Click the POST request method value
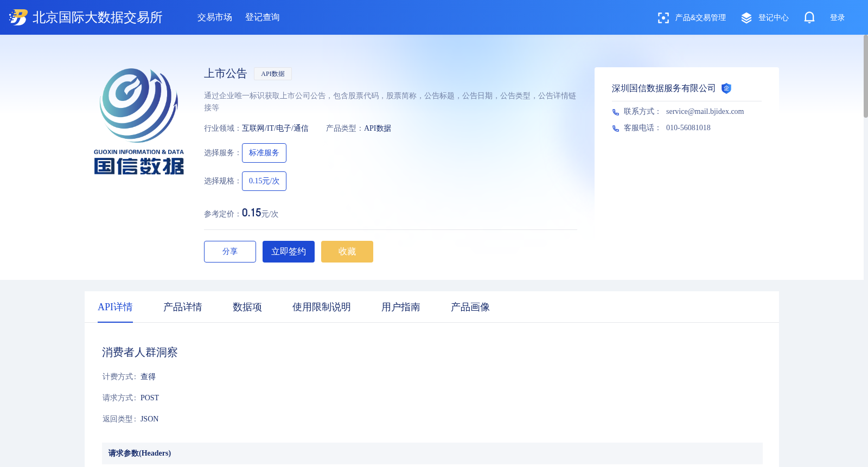This screenshot has width=868, height=467. click(x=150, y=398)
